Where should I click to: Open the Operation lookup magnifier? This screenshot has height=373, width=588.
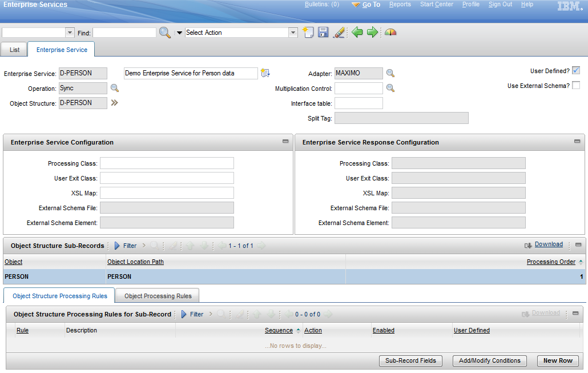(x=114, y=88)
